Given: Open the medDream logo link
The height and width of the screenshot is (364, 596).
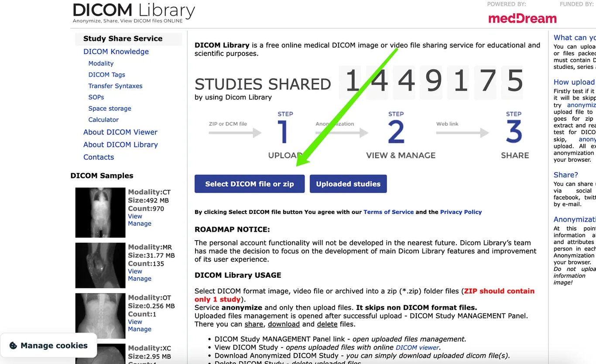Looking at the screenshot, I should pyautogui.click(x=522, y=18).
